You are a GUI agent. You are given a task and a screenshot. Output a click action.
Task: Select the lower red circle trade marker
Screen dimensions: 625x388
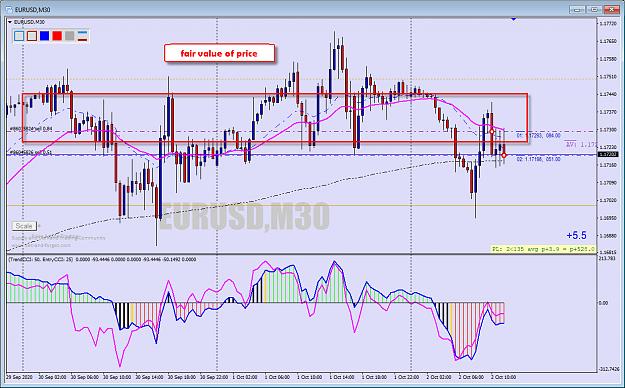coord(504,155)
